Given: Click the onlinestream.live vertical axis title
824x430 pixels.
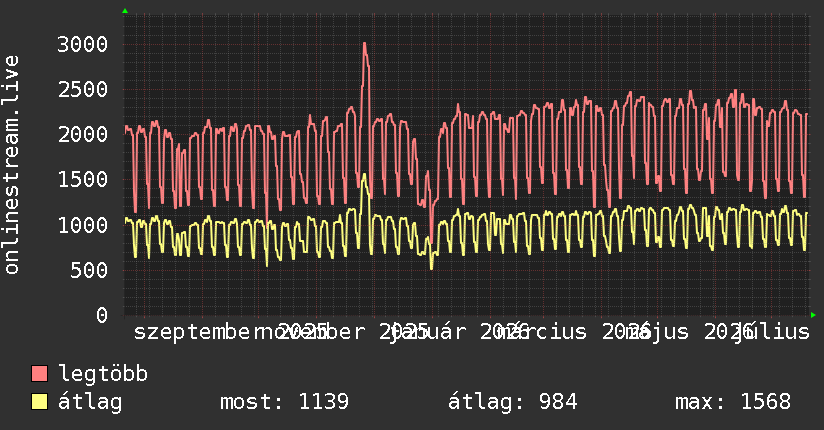Looking at the screenshot, I should tap(11, 165).
